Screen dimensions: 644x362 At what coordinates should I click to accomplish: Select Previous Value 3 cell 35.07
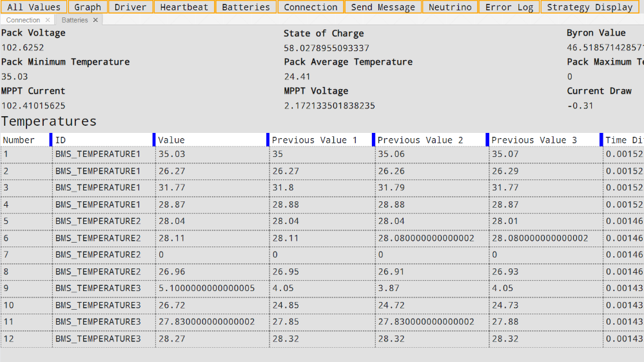tap(546, 154)
